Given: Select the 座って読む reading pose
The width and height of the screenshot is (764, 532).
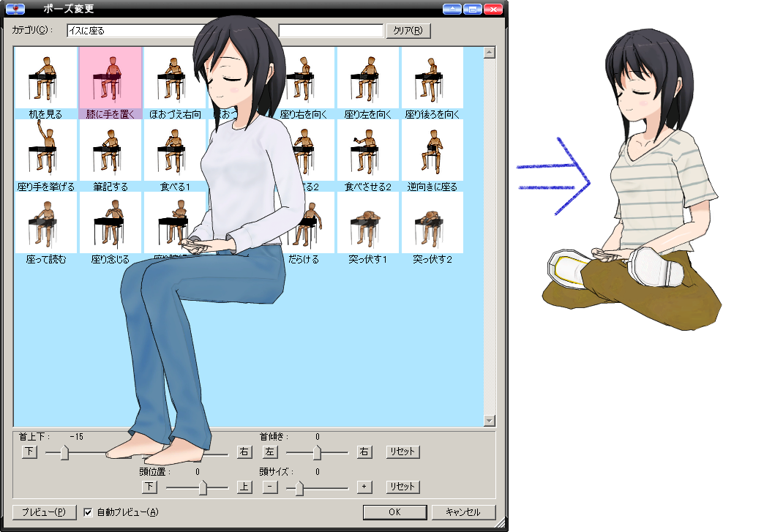Looking at the screenshot, I should point(46,222).
